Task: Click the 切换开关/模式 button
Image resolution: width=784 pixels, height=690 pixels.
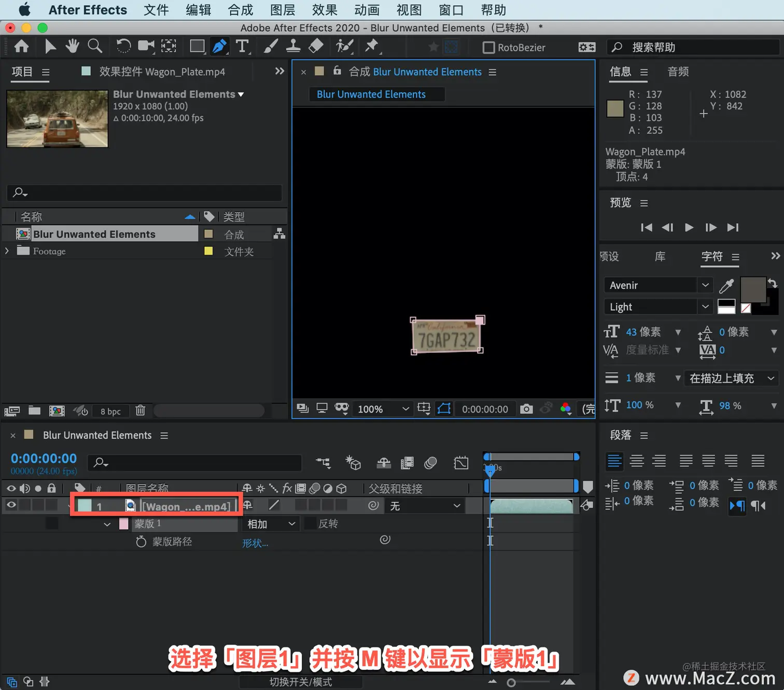Action: pyautogui.click(x=301, y=682)
